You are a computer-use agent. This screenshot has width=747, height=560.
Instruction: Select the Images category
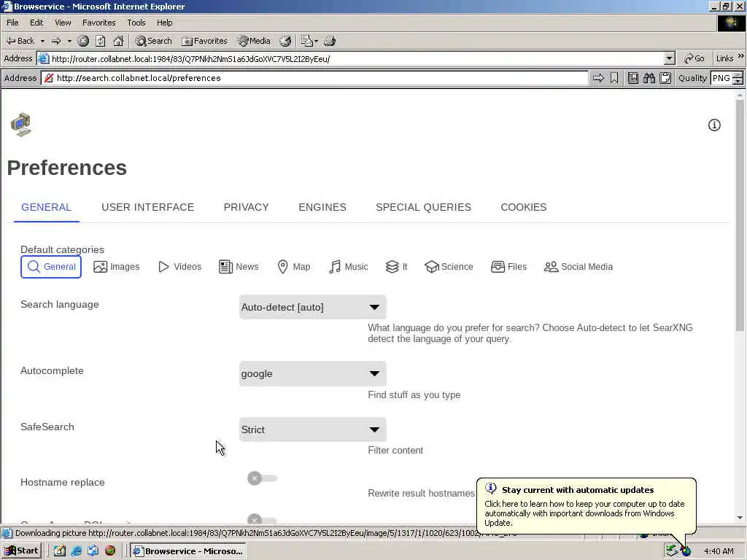117,267
